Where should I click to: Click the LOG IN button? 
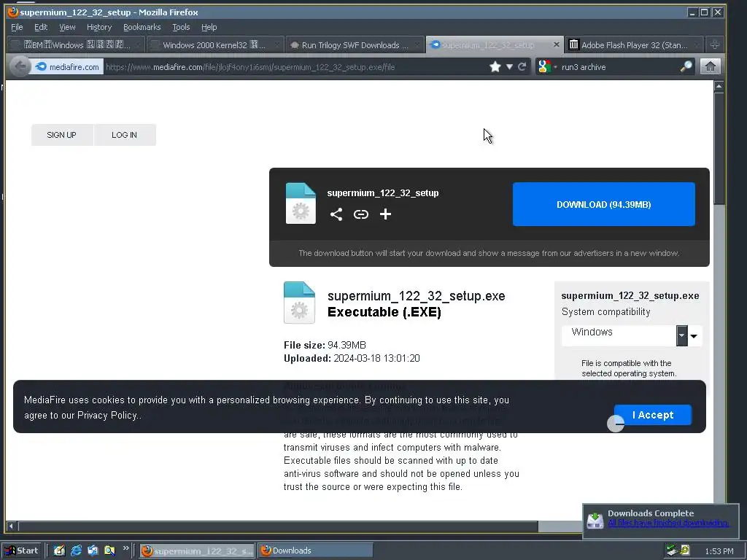124,135
